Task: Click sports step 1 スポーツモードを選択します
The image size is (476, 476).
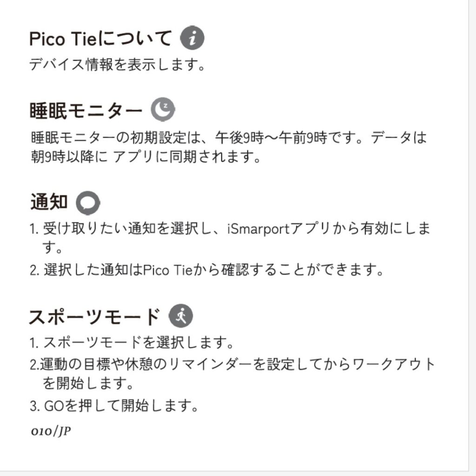Action: tap(132, 343)
